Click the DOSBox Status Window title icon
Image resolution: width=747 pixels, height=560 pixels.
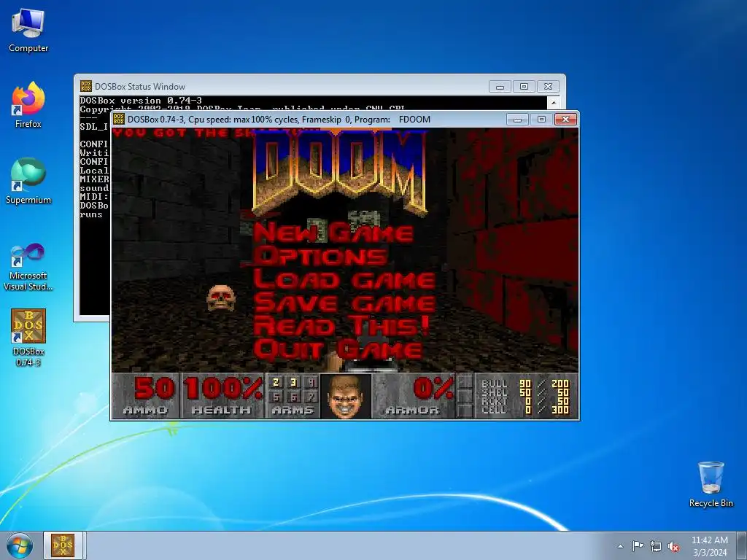click(x=86, y=86)
